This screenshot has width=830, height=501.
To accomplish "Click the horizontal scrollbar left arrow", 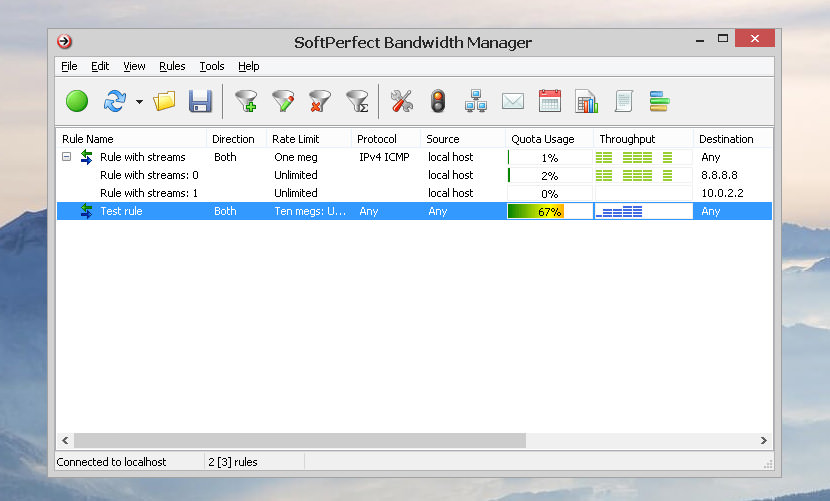I will [65, 440].
